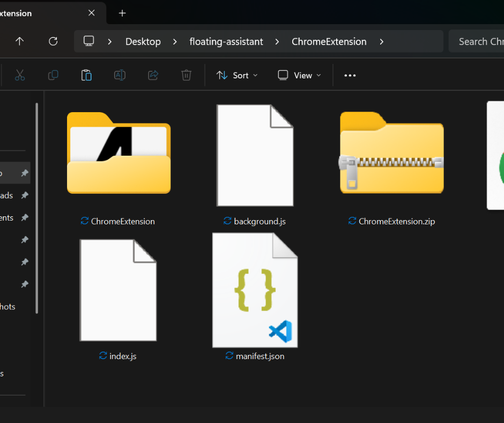Select the Cut icon in the toolbar
The image size is (504, 423).
click(x=20, y=75)
